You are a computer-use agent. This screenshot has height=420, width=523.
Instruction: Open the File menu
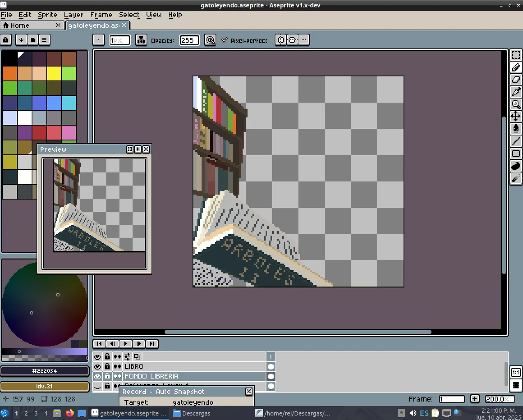click(7, 15)
